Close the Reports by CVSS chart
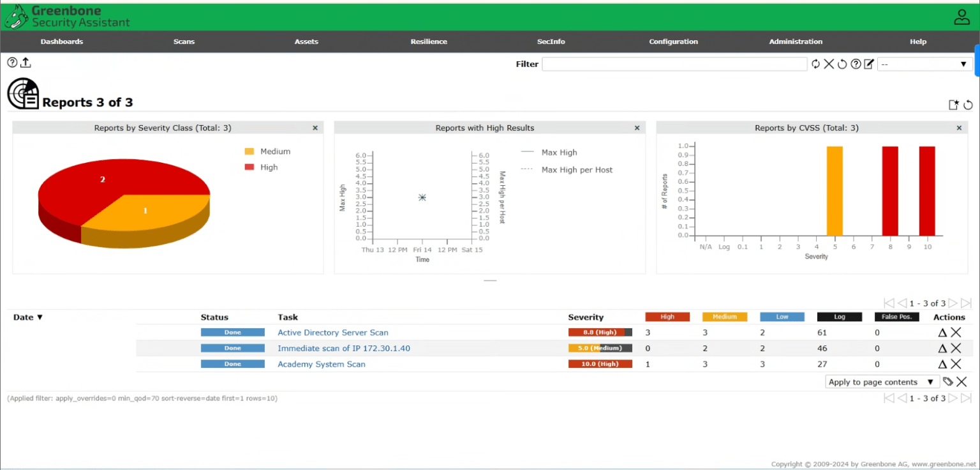The width and height of the screenshot is (980, 470). point(959,128)
